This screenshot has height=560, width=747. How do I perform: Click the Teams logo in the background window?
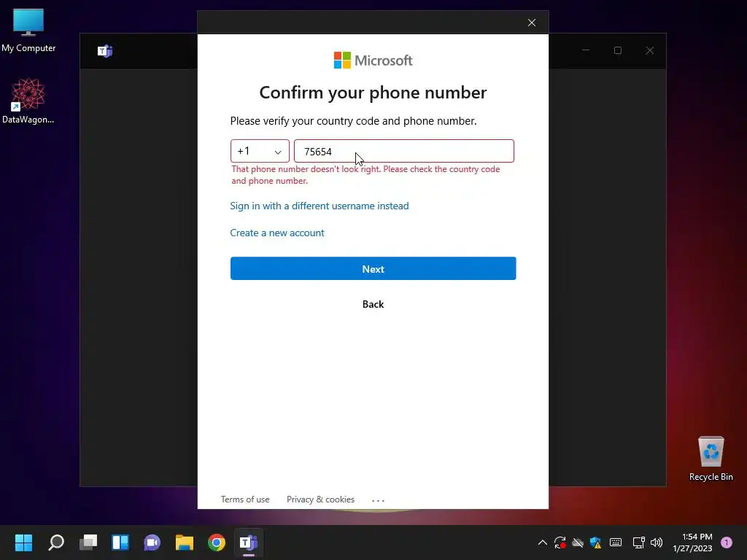pyautogui.click(x=105, y=50)
